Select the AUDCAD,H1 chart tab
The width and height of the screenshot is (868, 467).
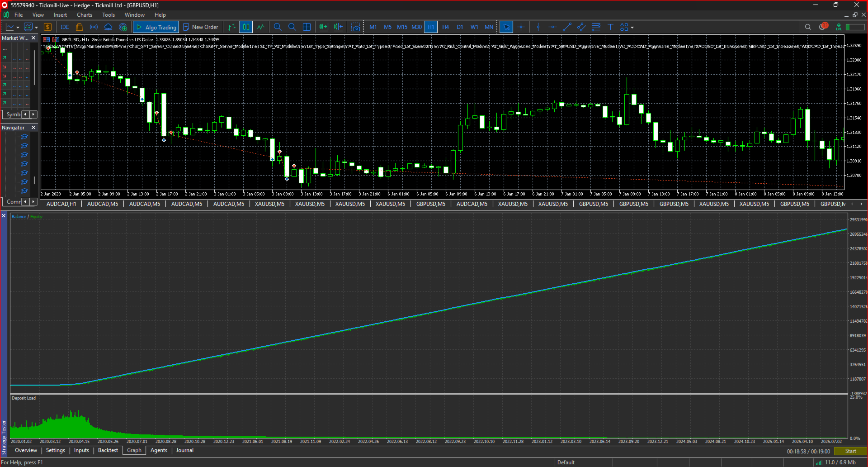(61, 204)
